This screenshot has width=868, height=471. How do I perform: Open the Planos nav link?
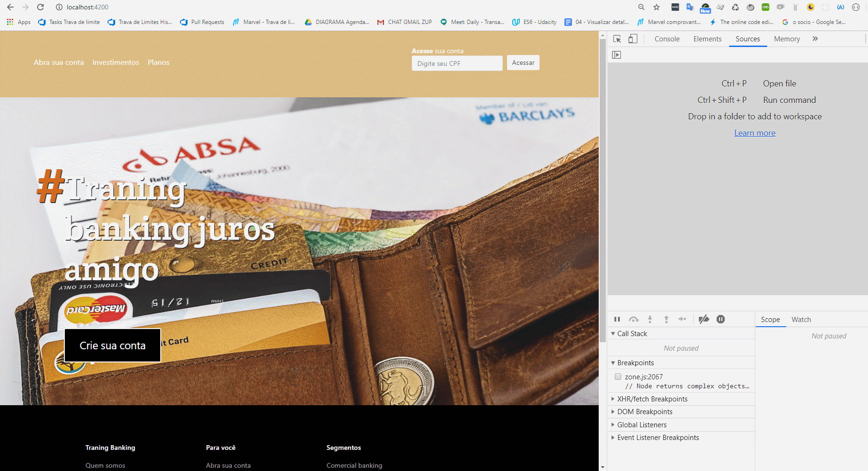click(x=158, y=62)
